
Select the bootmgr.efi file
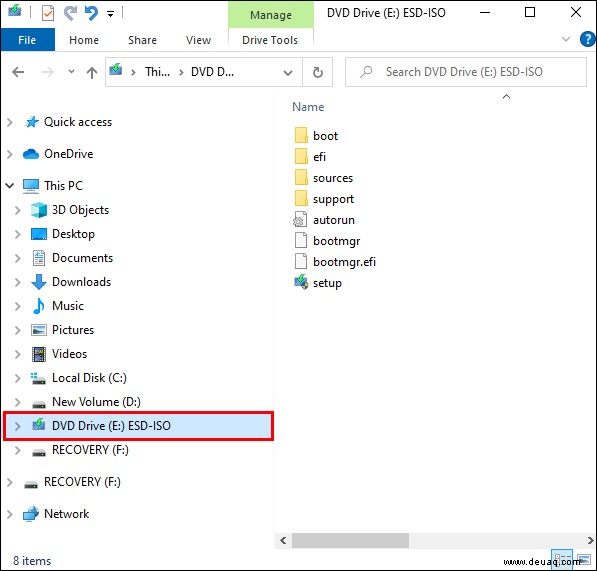point(344,262)
